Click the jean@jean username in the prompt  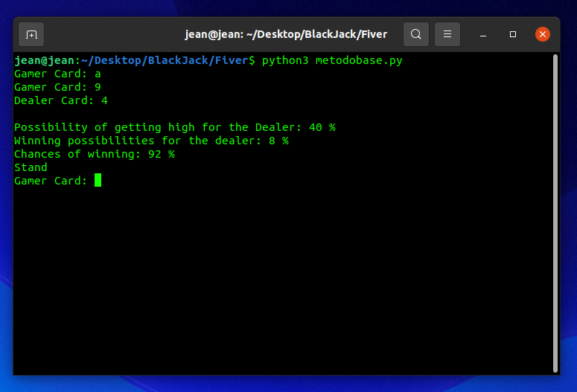(x=45, y=60)
